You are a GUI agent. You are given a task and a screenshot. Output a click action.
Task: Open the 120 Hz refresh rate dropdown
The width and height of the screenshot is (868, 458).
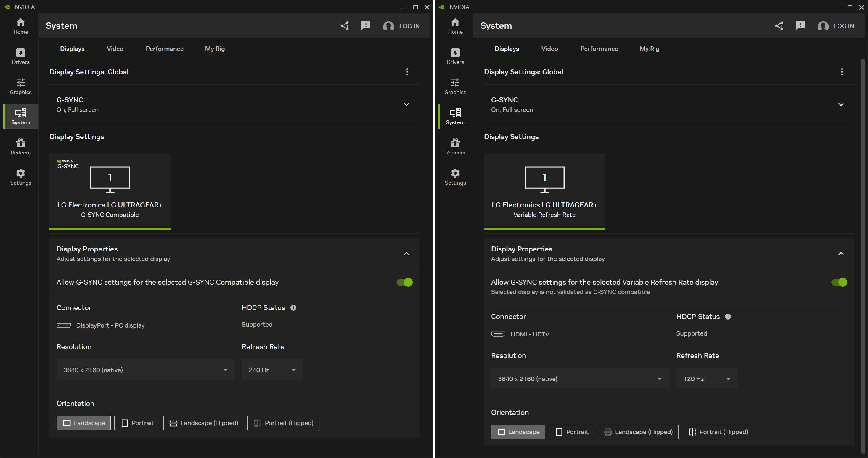tap(707, 379)
